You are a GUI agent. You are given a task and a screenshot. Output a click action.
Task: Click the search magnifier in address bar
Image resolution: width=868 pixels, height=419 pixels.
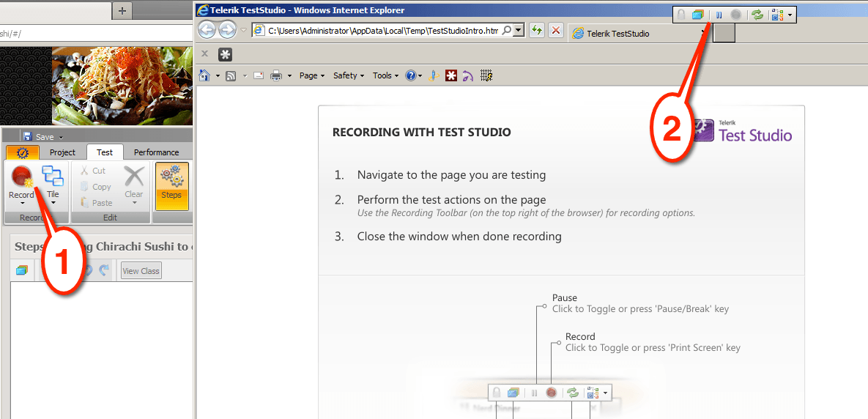click(507, 31)
